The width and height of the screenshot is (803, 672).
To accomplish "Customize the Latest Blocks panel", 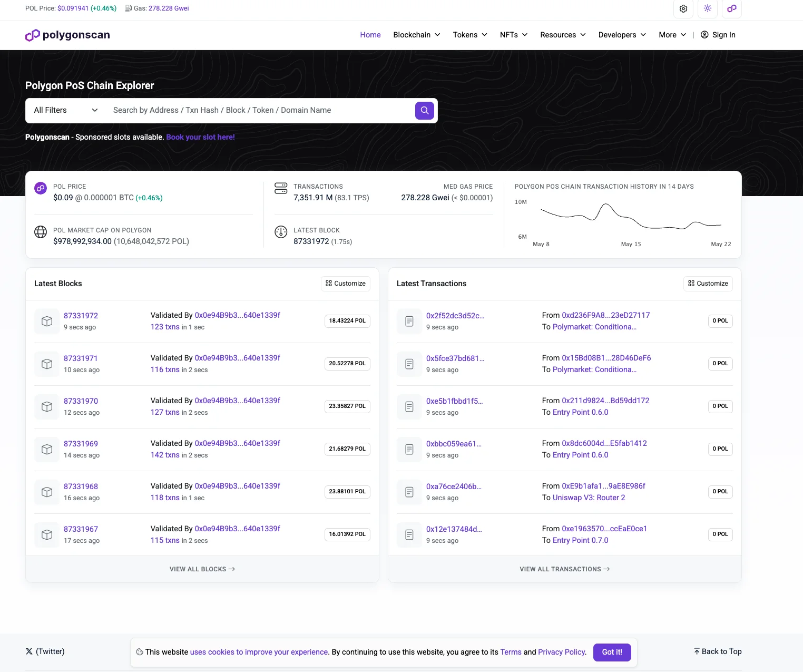I will pos(346,284).
